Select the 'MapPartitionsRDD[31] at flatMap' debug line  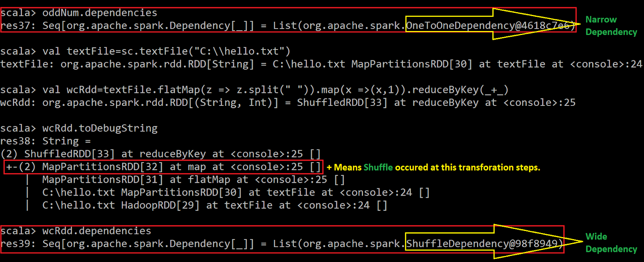pos(185,180)
